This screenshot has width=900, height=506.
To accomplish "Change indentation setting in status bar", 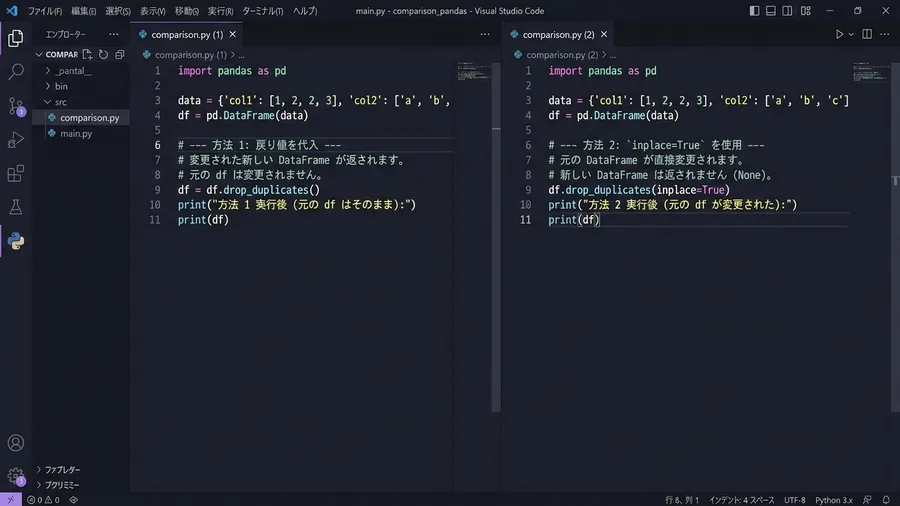I will pos(741,500).
